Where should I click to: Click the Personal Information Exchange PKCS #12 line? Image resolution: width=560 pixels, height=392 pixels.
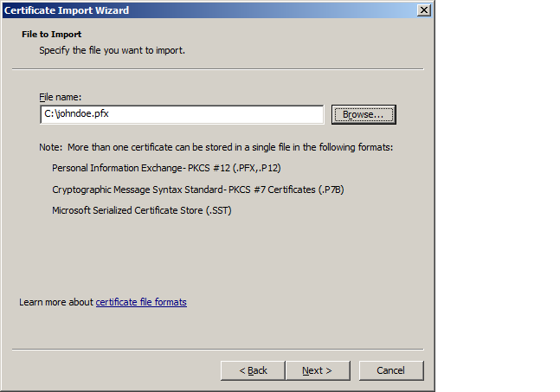166,168
